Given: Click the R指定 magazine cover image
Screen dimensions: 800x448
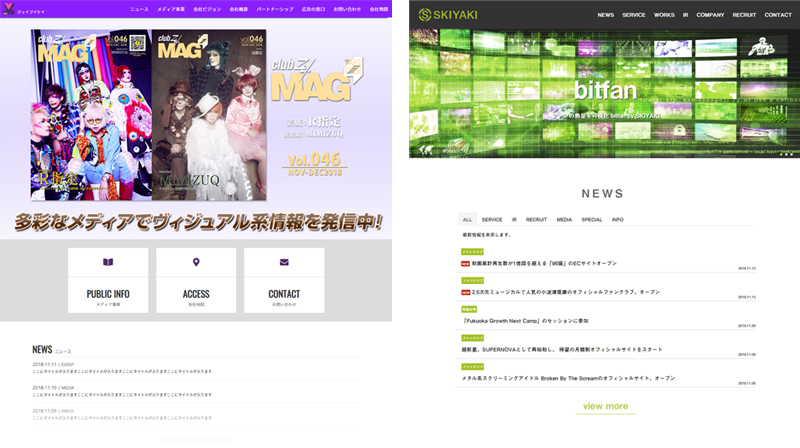Looking at the screenshot, I should click(x=91, y=114).
